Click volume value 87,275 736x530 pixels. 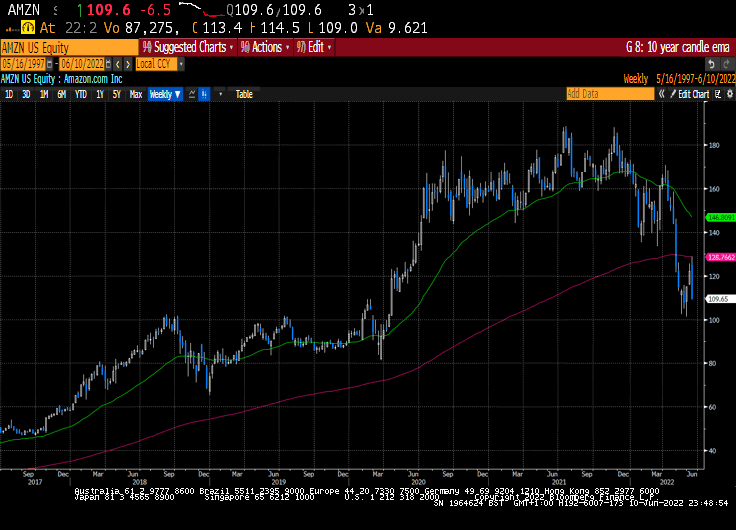pos(153,28)
